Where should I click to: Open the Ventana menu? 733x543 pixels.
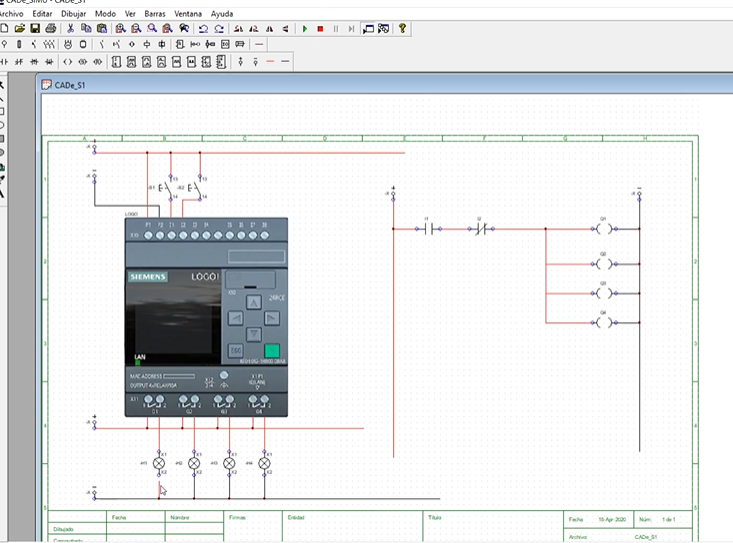tap(188, 14)
